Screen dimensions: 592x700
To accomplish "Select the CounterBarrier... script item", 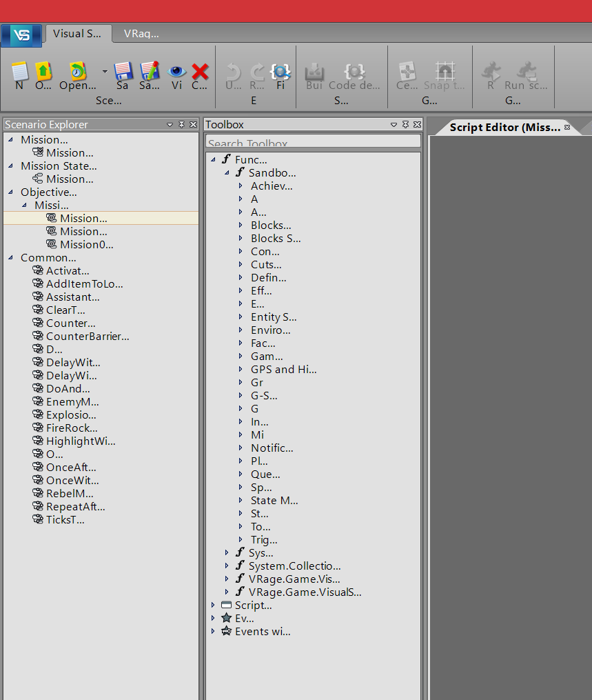I will point(87,337).
